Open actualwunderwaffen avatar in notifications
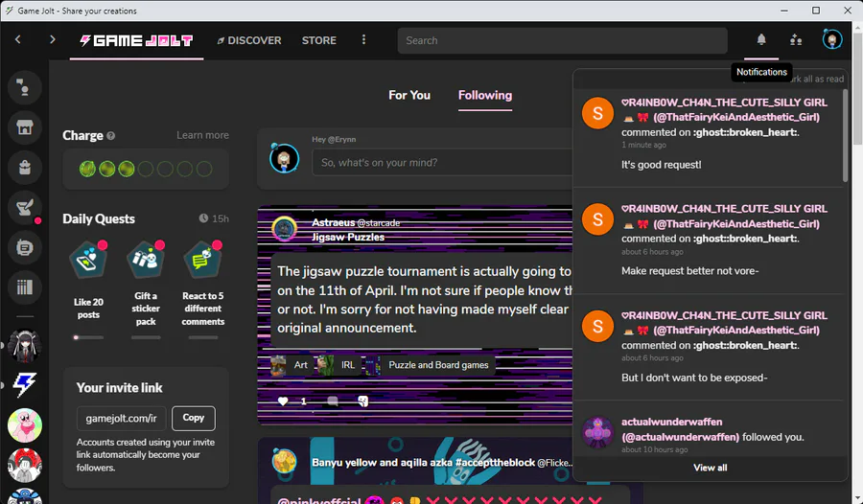The width and height of the screenshot is (863, 504). tap(597, 432)
